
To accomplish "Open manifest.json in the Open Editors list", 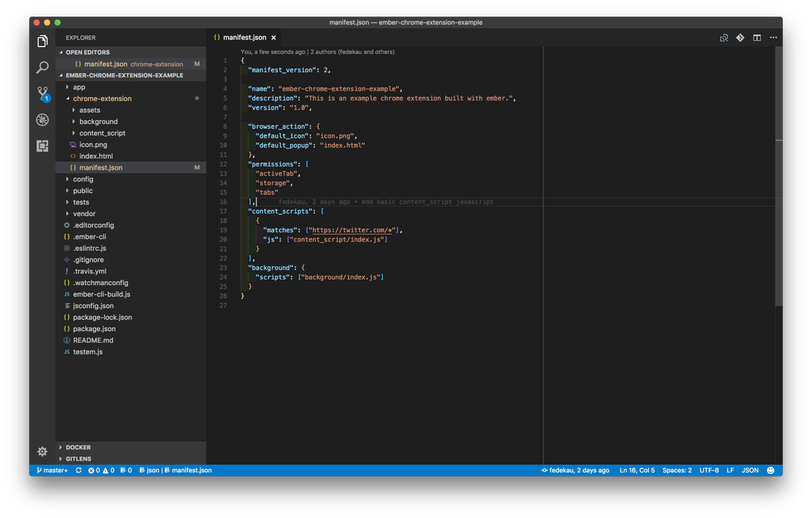I will [x=131, y=64].
